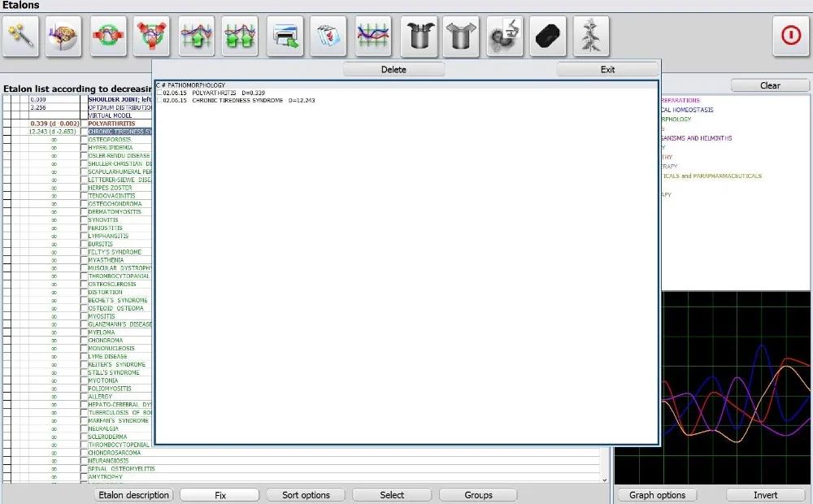Tick the NEURALGIA etalon checkbox
The image size is (813, 504).
[84, 429]
